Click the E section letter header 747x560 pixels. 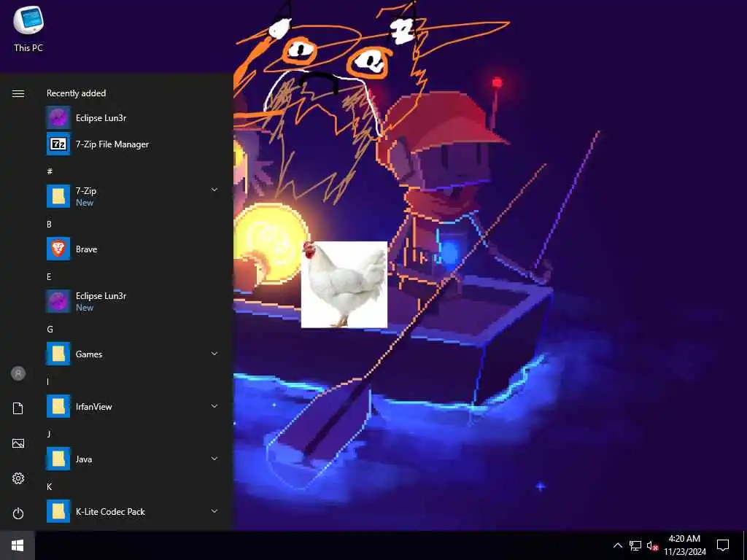click(49, 276)
